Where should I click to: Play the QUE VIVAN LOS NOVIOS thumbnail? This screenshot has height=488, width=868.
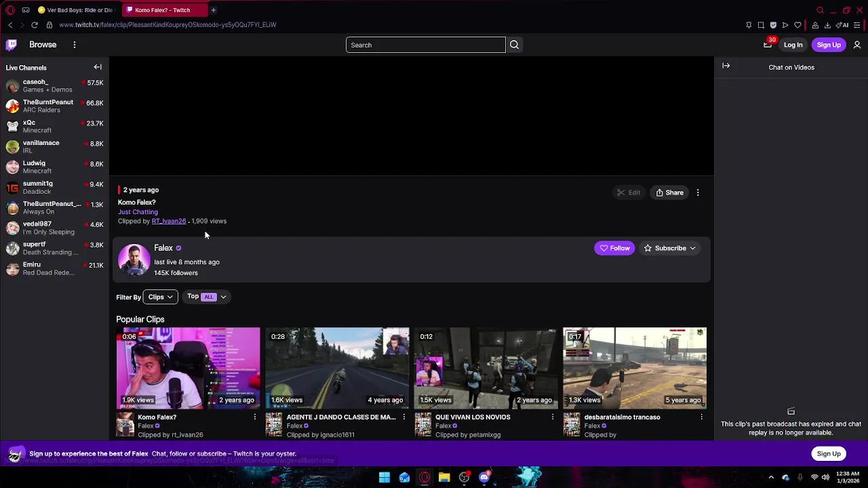(486, 368)
